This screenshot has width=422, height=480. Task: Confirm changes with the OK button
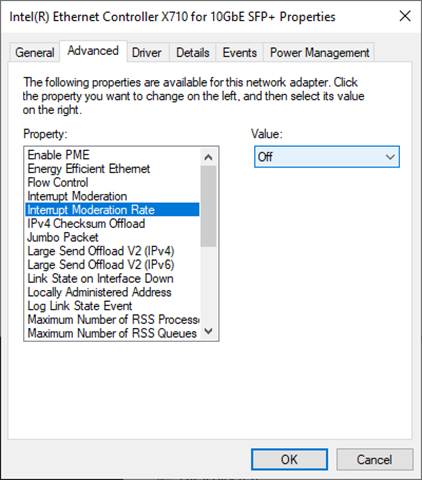pos(289,459)
